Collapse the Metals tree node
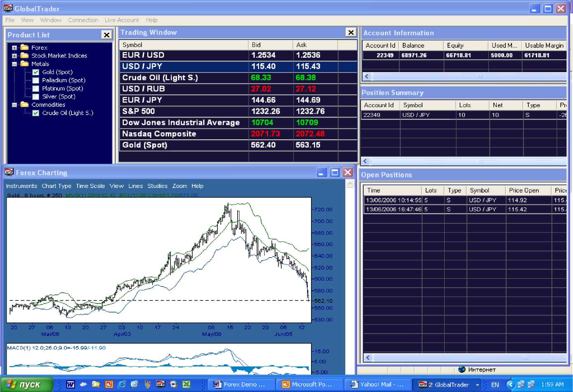This screenshot has width=573, height=392. pos(14,64)
